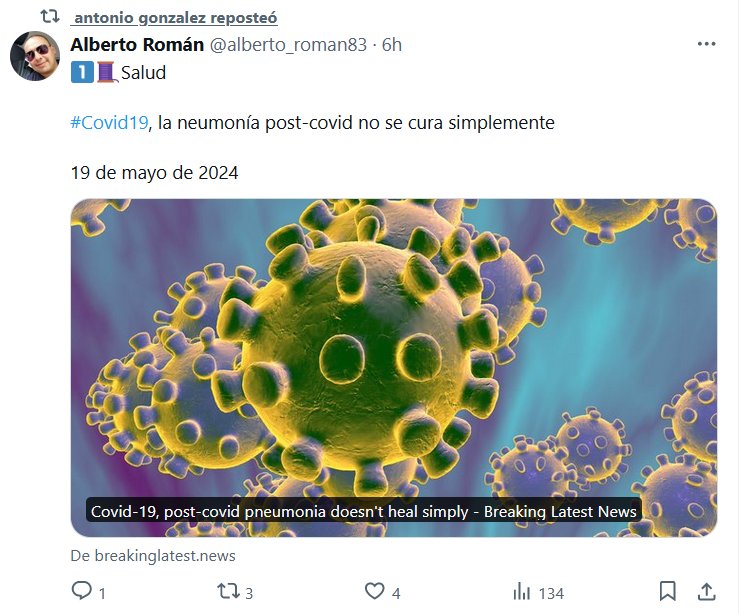Click the Alberto Román display name
Viewport: 742px width, 614px height.
tap(137, 44)
